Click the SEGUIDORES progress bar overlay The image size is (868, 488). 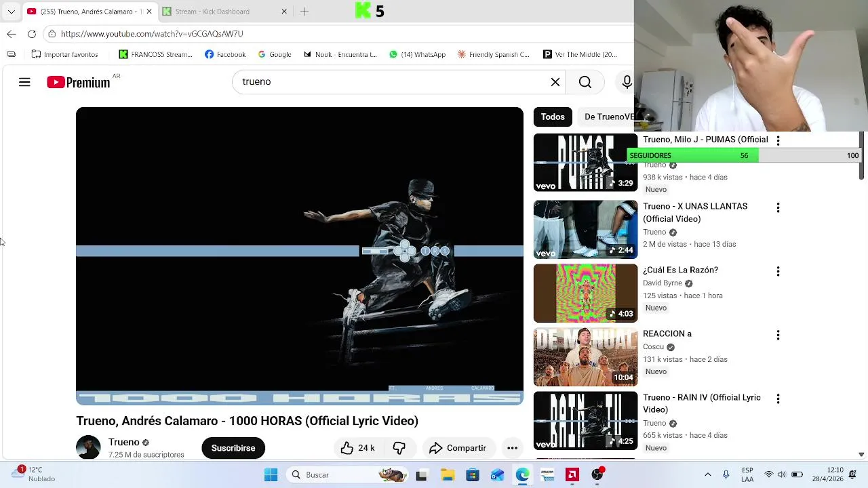744,156
